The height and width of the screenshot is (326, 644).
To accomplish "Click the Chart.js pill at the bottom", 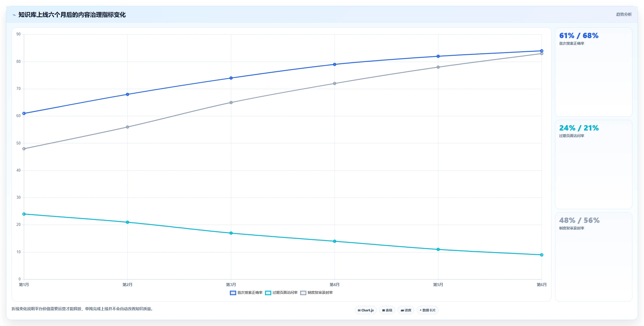I will pos(366,310).
